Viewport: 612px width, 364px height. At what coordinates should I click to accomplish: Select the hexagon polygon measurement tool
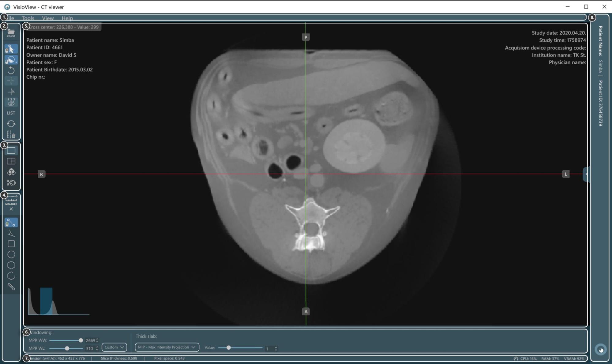pos(11,265)
